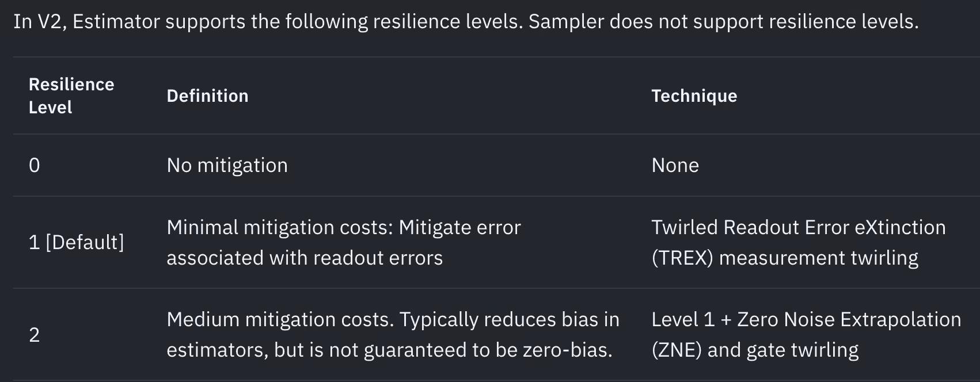Click the "Technique" column header
Viewport: 980px width, 382px height.
tap(694, 96)
